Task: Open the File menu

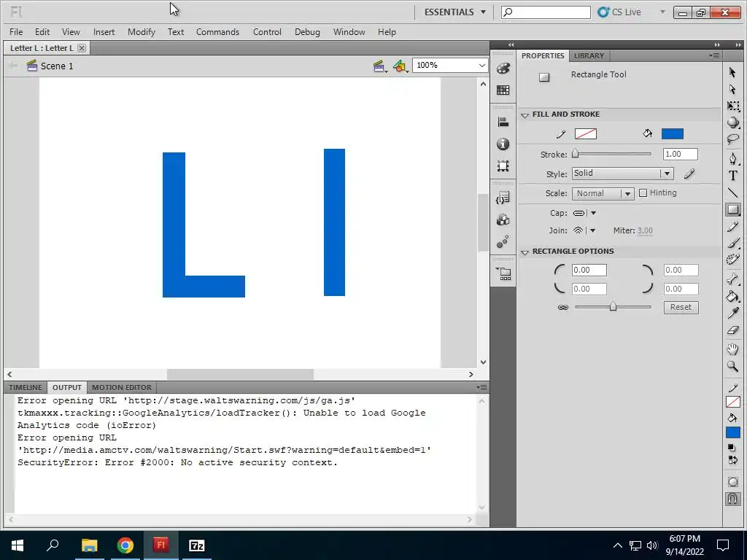Action: point(16,32)
